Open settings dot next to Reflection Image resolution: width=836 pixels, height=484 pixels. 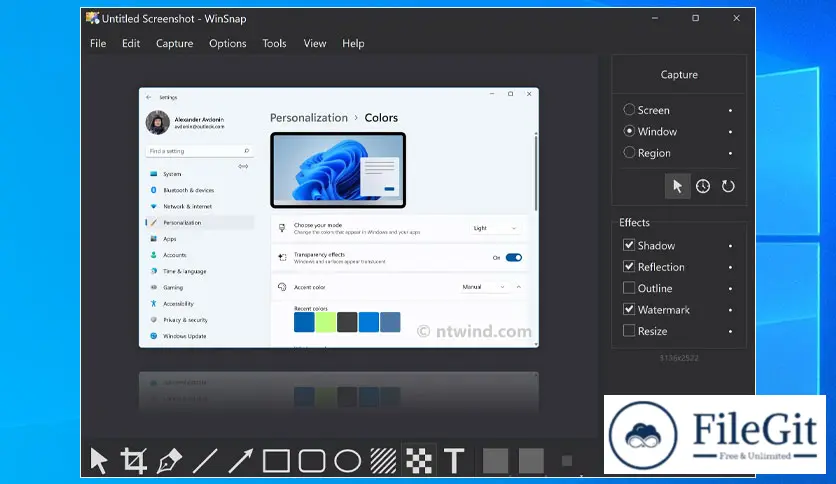730,267
